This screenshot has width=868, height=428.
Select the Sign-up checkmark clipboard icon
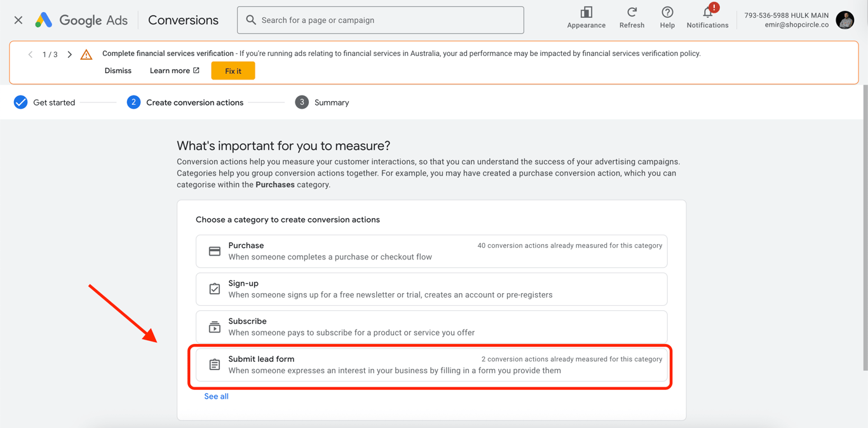point(215,289)
